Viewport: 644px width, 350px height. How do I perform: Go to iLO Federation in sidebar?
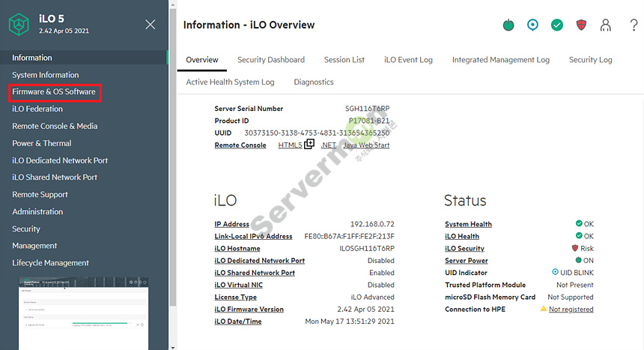pos(37,109)
